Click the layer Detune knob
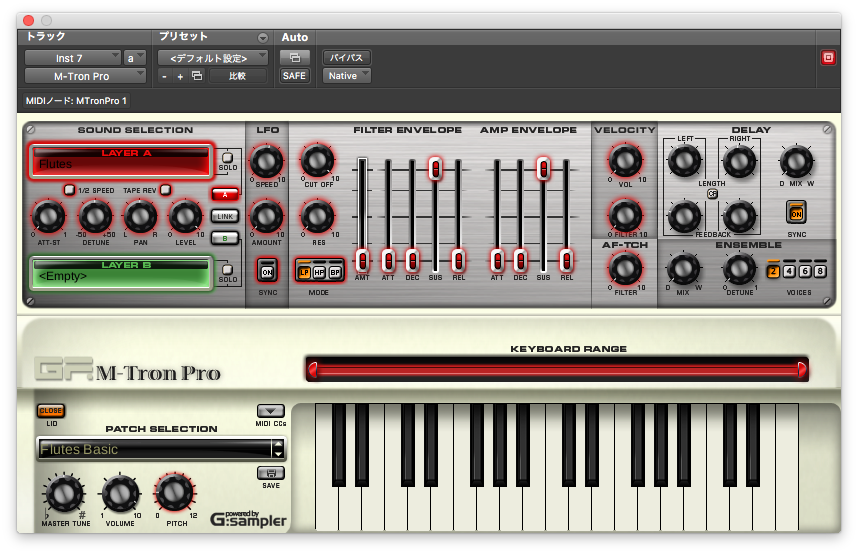The width and height of the screenshot is (858, 554). (x=96, y=217)
